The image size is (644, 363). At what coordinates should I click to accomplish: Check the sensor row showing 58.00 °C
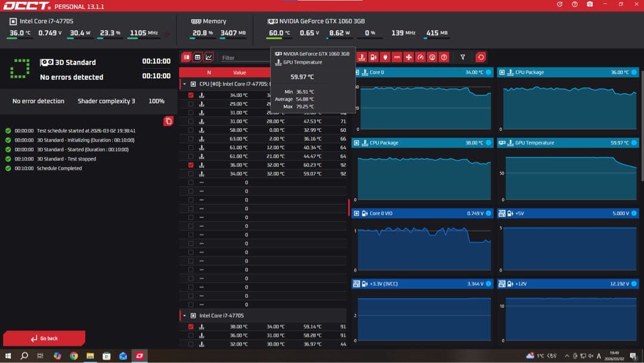click(191, 130)
